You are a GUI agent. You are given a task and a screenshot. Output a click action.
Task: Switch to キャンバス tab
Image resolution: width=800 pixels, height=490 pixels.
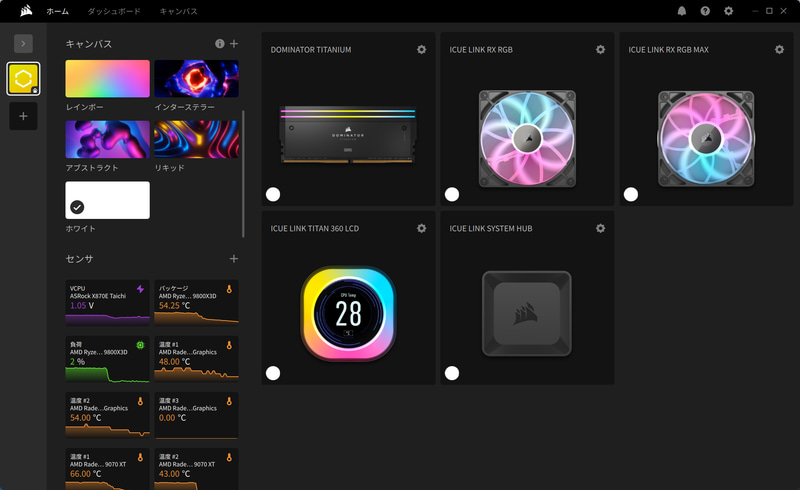coord(179,11)
